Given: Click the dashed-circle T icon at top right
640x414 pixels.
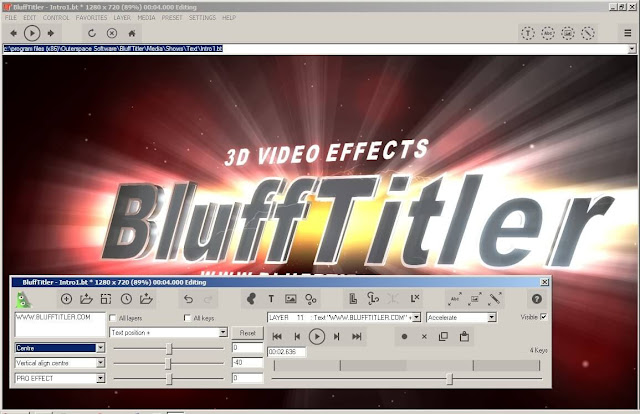Looking at the screenshot, I should pos(528,33).
